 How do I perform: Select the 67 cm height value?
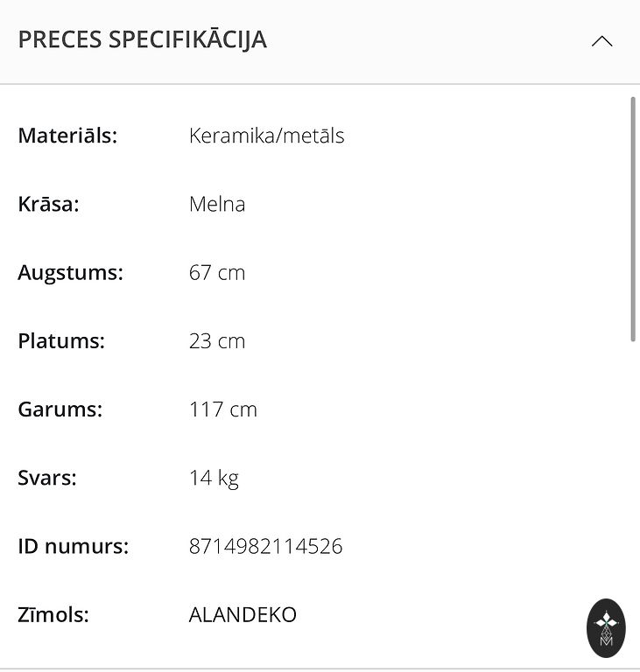(217, 272)
